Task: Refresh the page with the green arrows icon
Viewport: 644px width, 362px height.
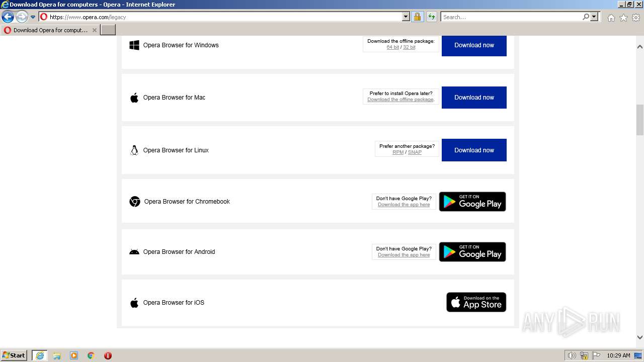Action: pyautogui.click(x=431, y=17)
